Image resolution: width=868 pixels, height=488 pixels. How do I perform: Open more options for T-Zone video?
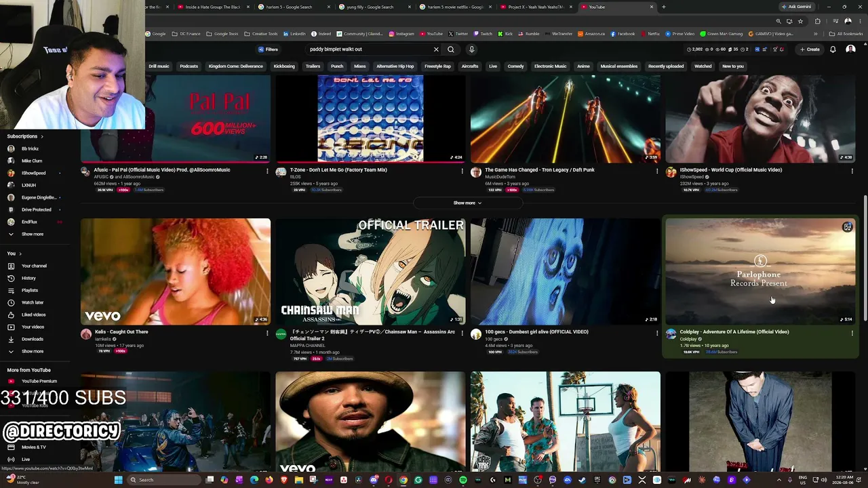[462, 171]
